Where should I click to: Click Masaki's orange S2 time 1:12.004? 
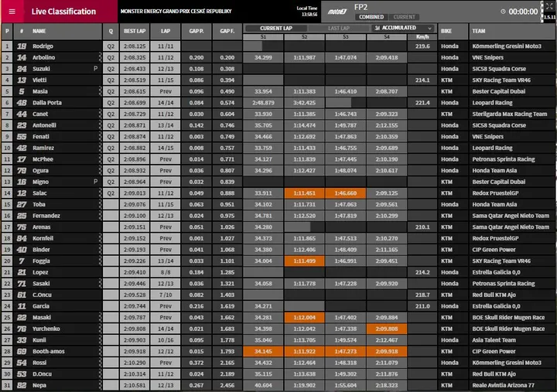pyautogui.click(x=305, y=318)
